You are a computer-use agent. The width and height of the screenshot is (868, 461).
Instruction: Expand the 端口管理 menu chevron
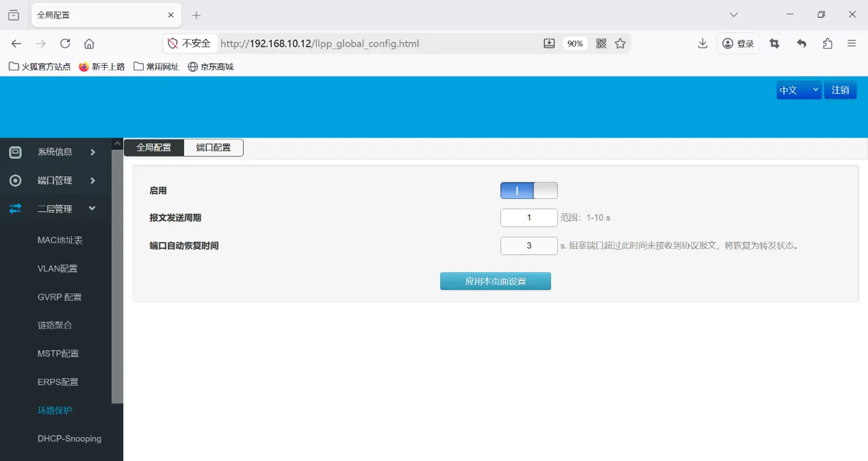93,181
